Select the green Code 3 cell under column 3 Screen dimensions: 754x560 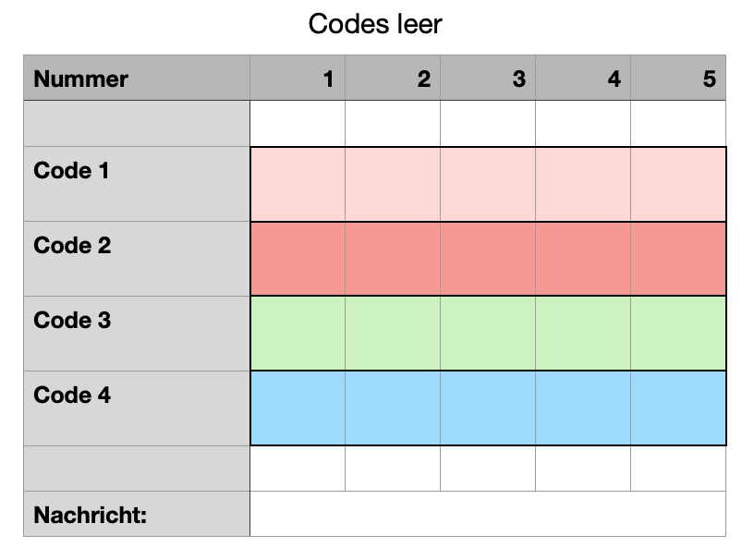click(x=488, y=334)
